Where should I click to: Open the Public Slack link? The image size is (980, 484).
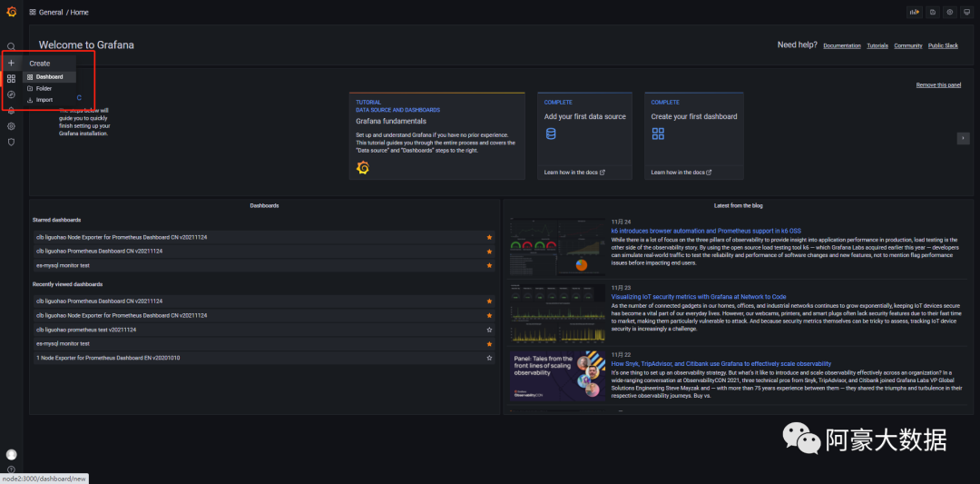coord(943,45)
